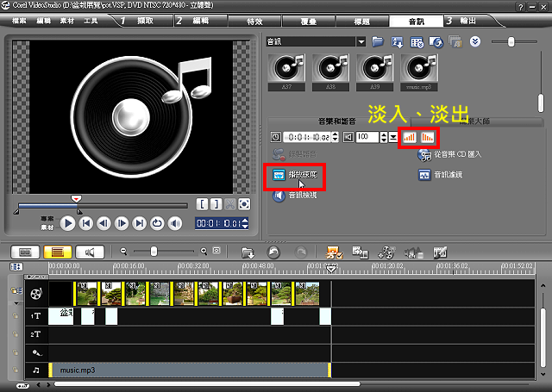Open 音訊濾鏡 audio filter option
The height and width of the screenshot is (392, 552).
[441, 175]
